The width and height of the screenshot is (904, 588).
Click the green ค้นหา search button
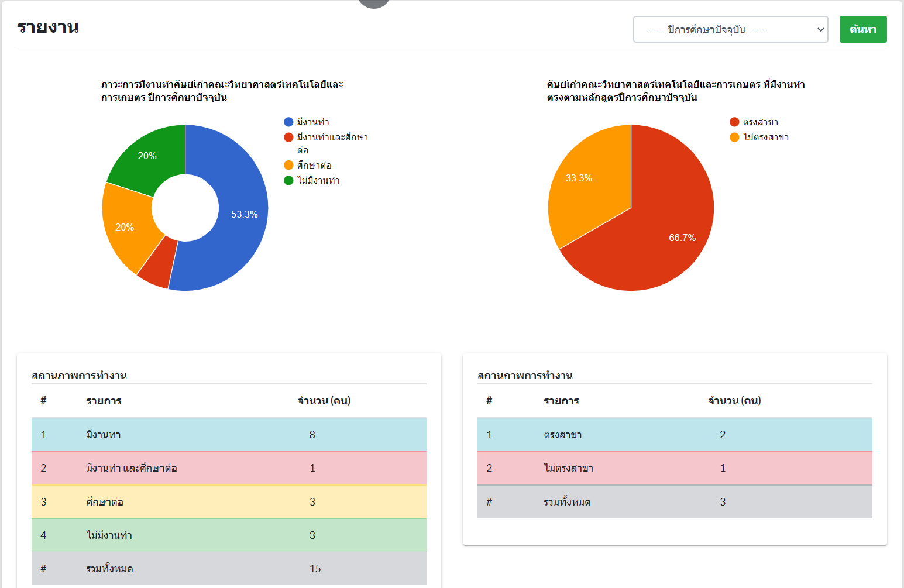(863, 29)
